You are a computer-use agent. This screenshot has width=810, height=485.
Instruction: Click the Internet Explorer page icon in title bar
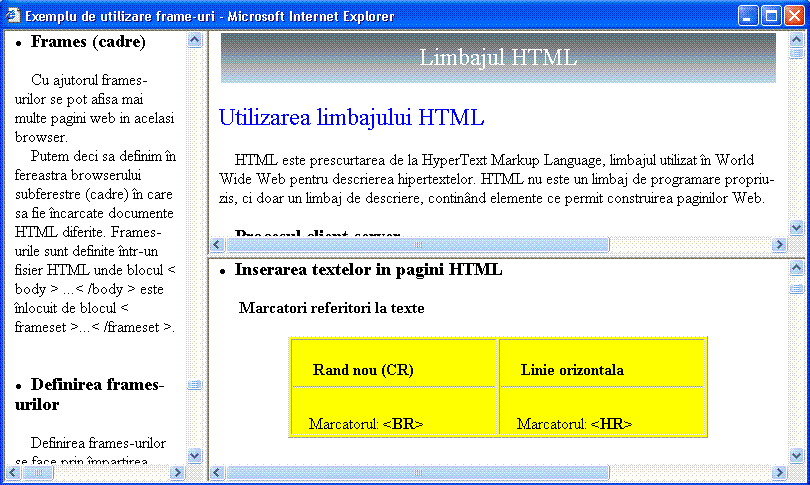tap(13, 16)
